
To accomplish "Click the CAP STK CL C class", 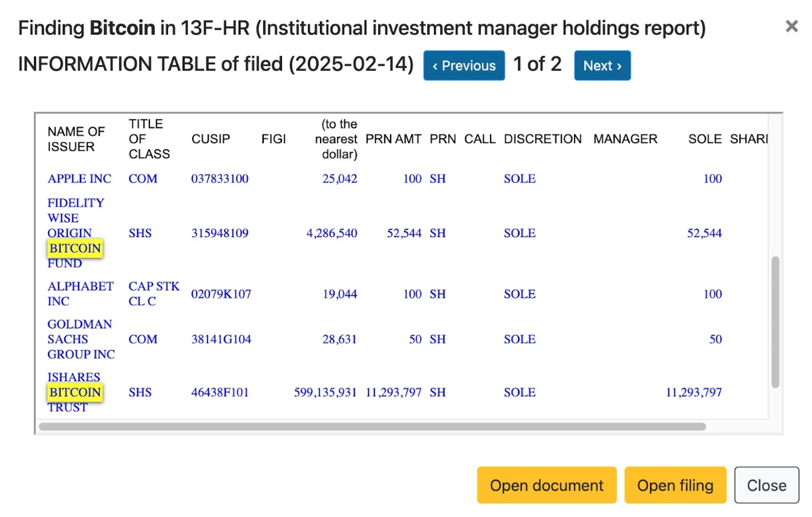I will pyautogui.click(x=154, y=293).
